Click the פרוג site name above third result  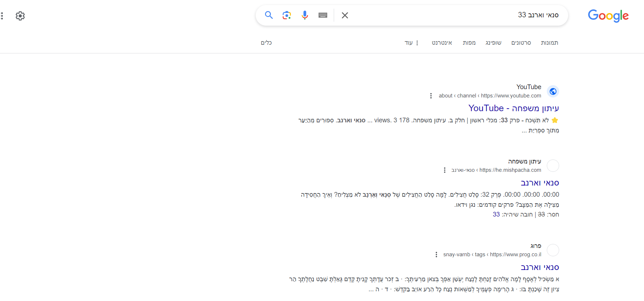(x=536, y=246)
